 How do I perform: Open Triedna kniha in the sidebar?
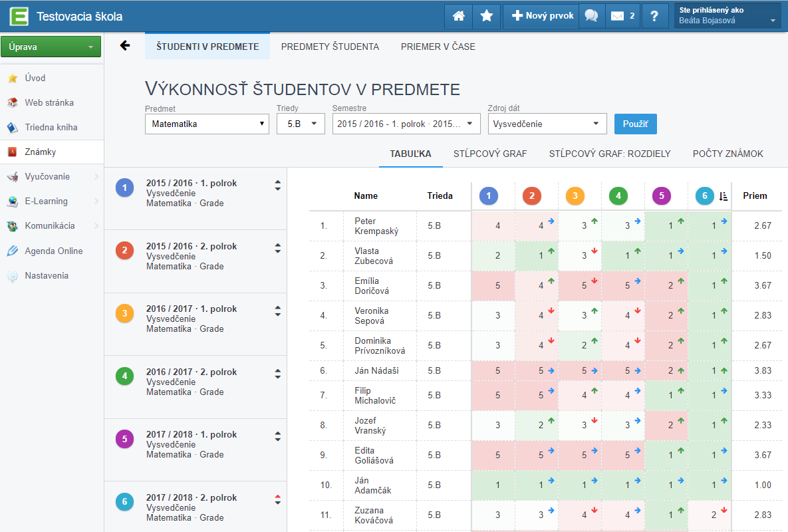pyautogui.click(x=52, y=127)
